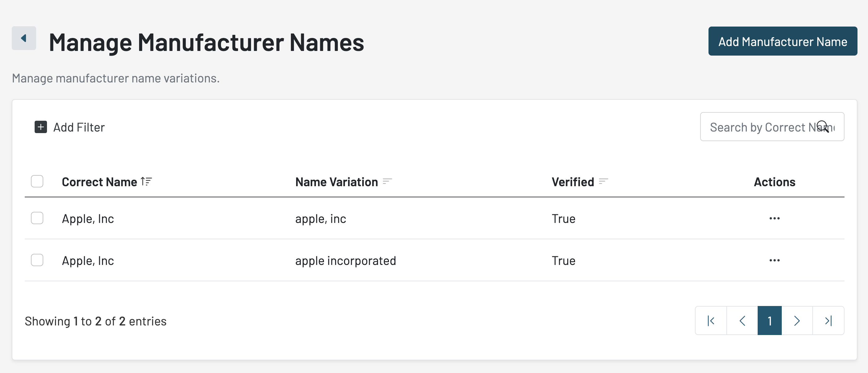Go to last page pagination icon
868x373 pixels.
pos(828,321)
